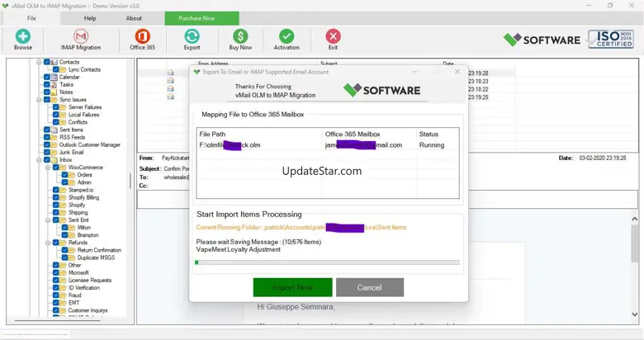
Task: Open the File menu
Action: click(31, 18)
